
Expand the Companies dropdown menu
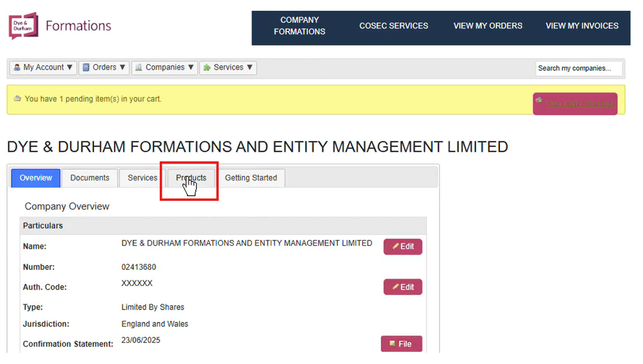point(164,67)
